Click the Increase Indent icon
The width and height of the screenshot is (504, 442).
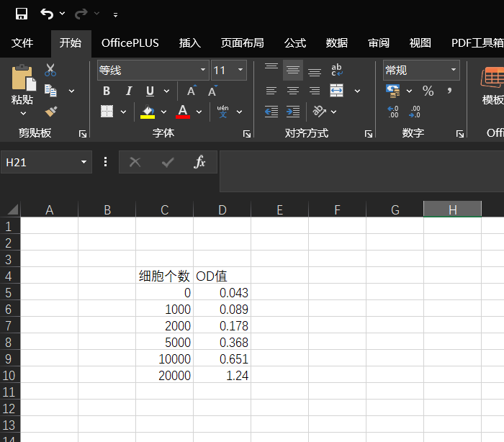pos(293,112)
